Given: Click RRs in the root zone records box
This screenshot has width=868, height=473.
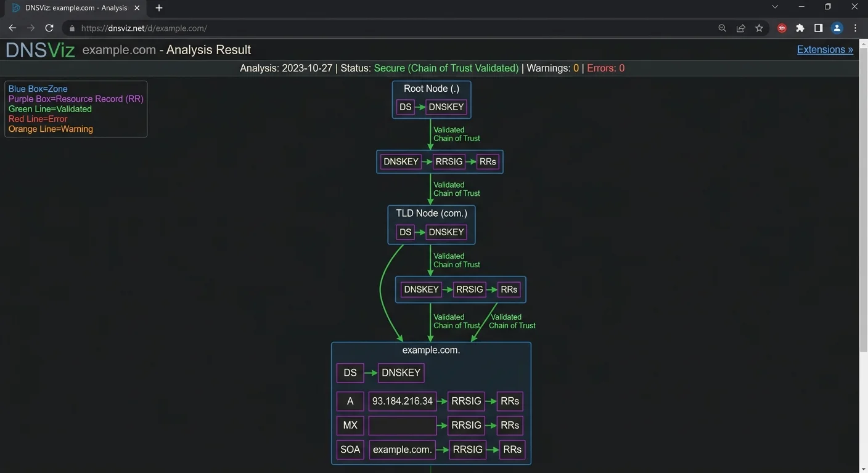Looking at the screenshot, I should pyautogui.click(x=488, y=161).
